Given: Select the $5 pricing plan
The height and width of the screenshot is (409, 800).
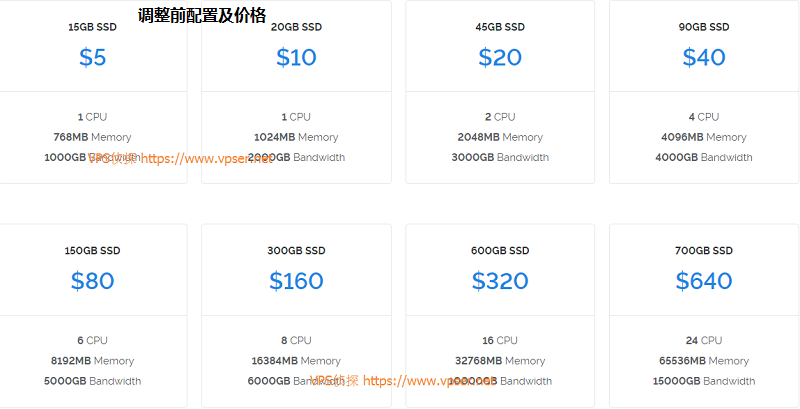Looking at the screenshot, I should (x=92, y=57).
